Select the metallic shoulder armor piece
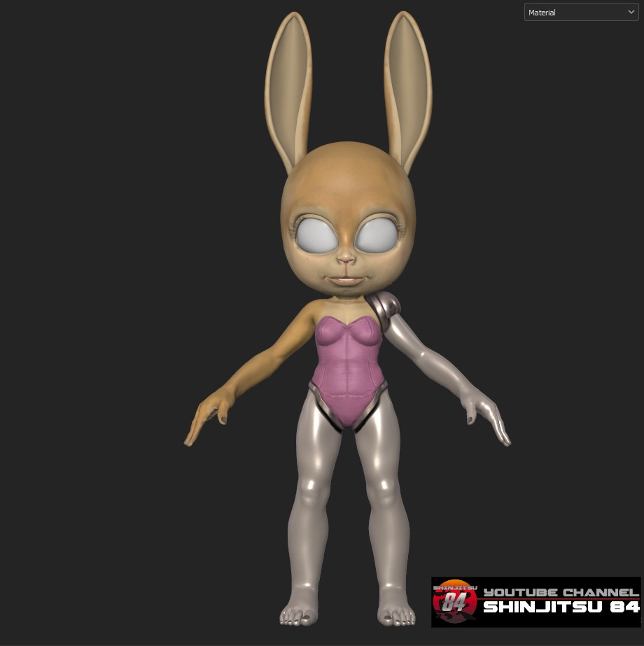This screenshot has width=644, height=646. (x=386, y=309)
